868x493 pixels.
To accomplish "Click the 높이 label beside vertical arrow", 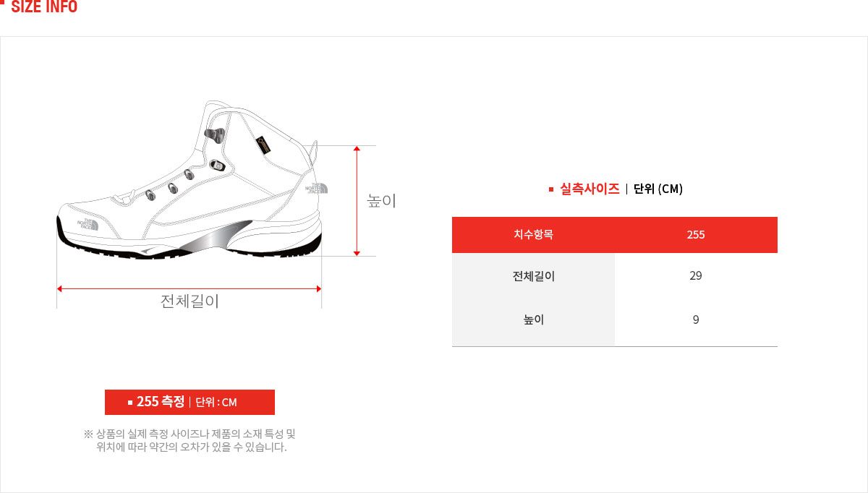I will [x=382, y=201].
